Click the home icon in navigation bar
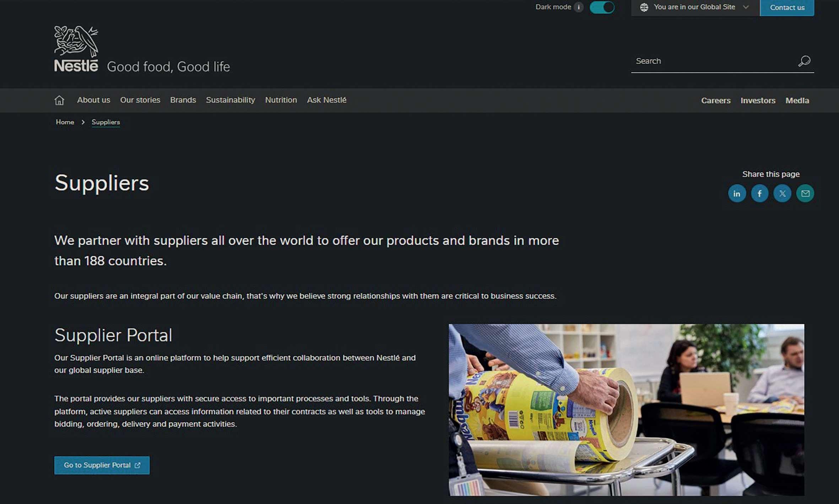This screenshot has height=504, width=839. [59, 101]
